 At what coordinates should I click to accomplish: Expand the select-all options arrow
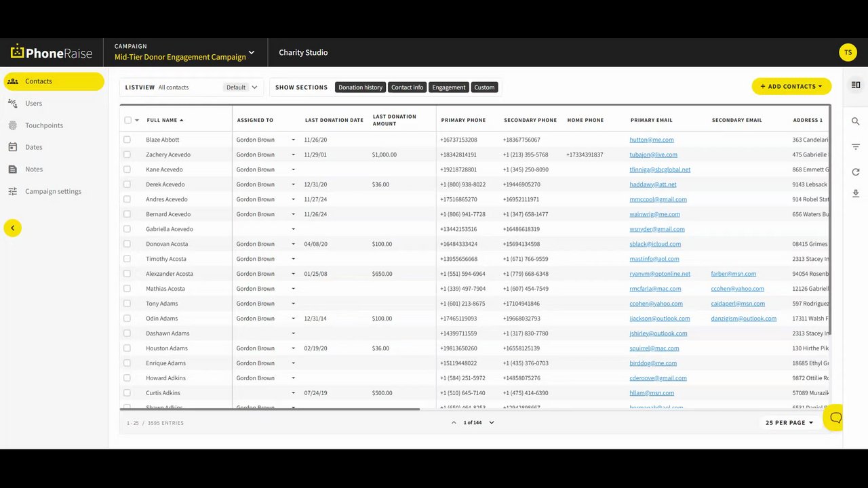coord(137,121)
